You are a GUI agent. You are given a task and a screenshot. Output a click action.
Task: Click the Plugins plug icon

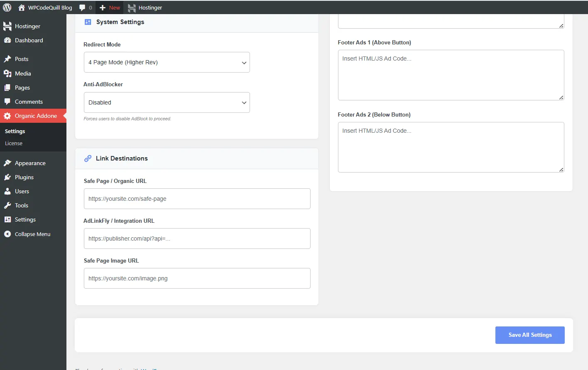pyautogui.click(x=7, y=177)
